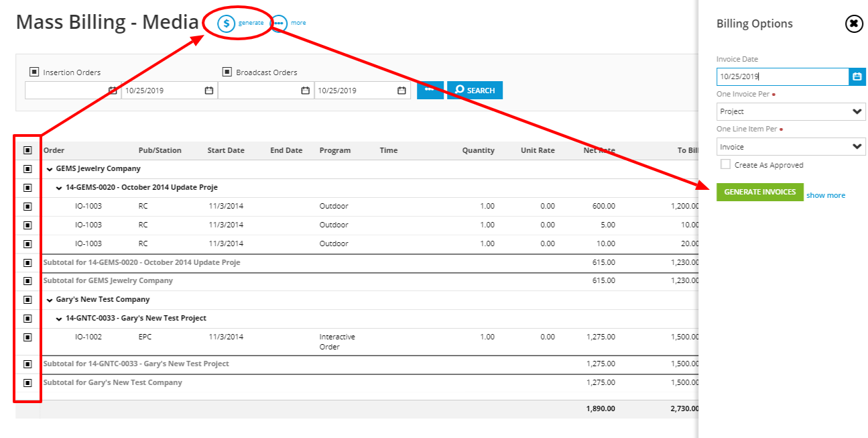Collapse the 14-GEMS-0020 project group

tap(59, 188)
